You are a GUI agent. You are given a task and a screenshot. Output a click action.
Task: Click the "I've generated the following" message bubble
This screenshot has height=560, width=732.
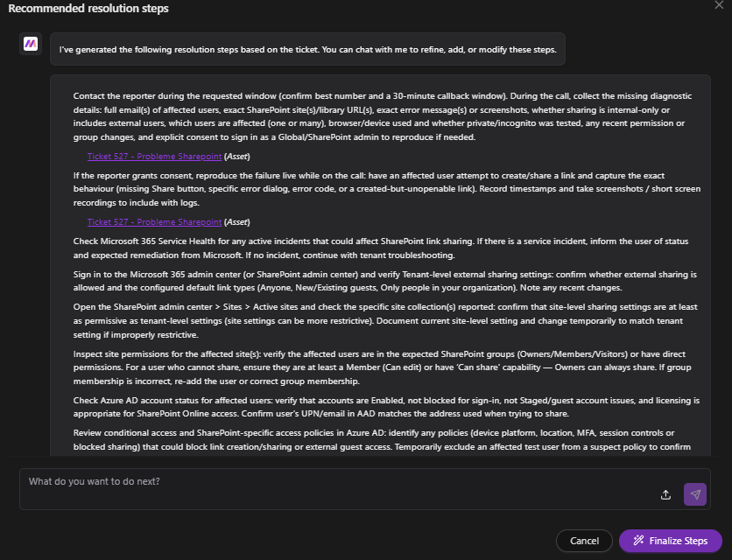click(x=307, y=50)
